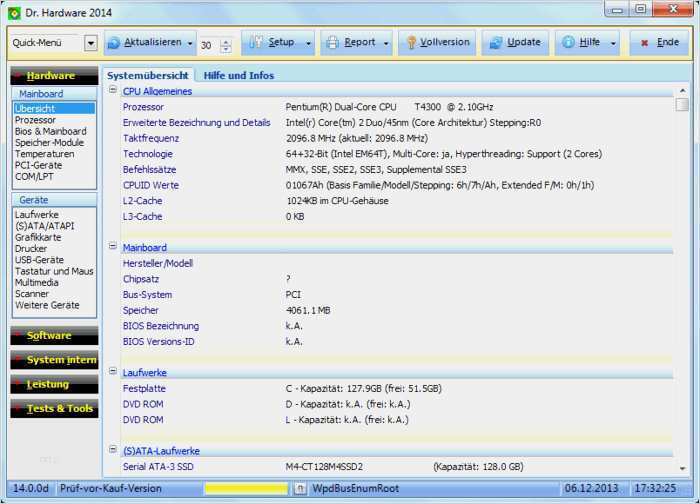Click the Hilfe info icon
Image resolution: width=700 pixels, height=504 pixels.
pos(569,43)
